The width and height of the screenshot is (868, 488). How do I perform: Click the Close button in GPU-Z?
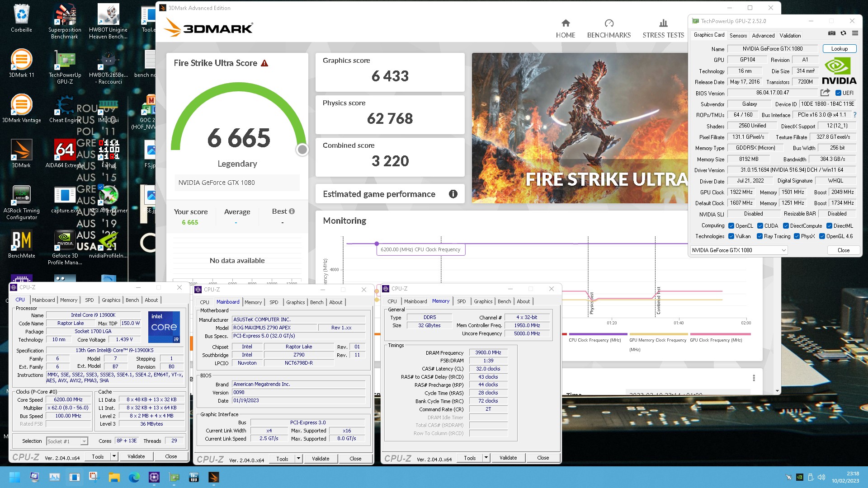843,250
